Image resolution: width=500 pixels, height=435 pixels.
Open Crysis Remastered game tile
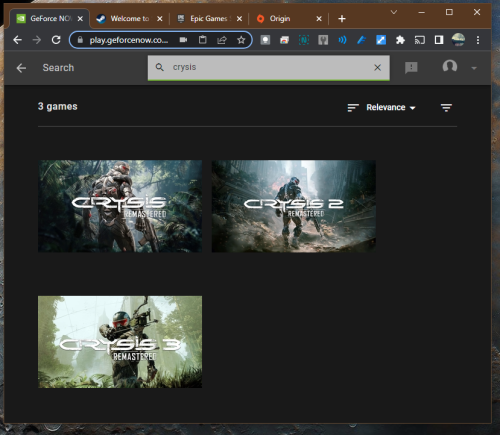tap(120, 206)
